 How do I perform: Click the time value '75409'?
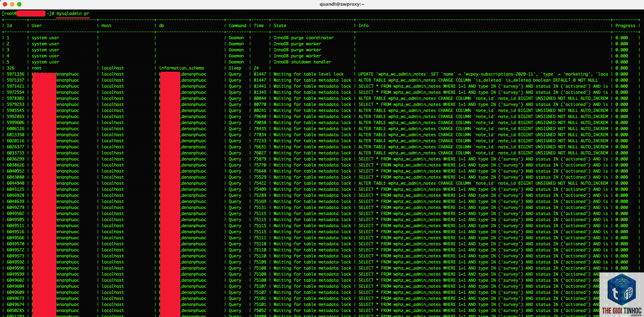coord(260,189)
